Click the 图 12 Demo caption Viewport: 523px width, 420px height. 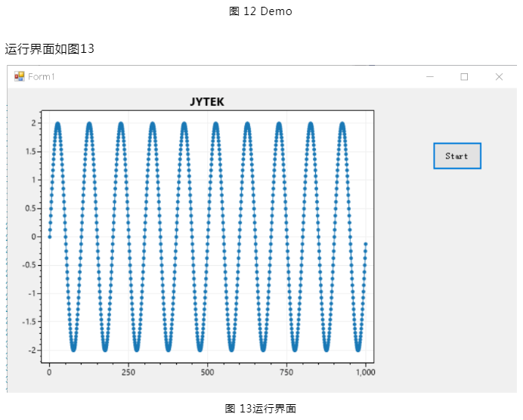[260, 11]
